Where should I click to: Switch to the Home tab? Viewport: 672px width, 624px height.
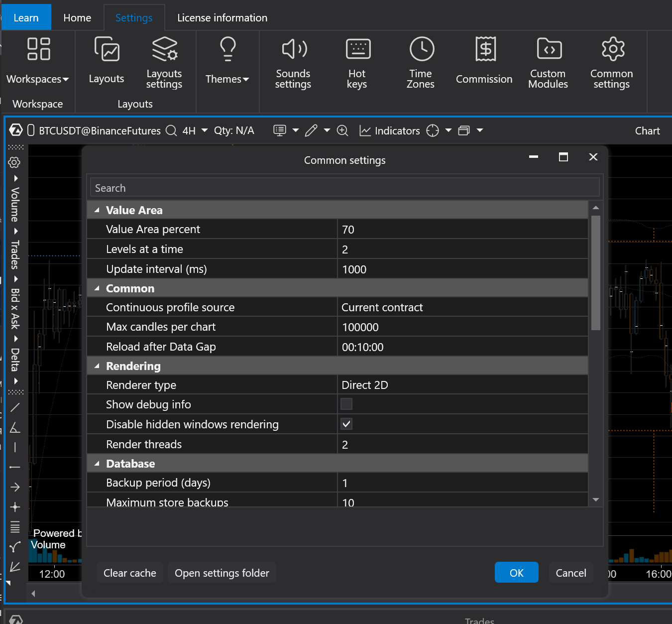[77, 18]
